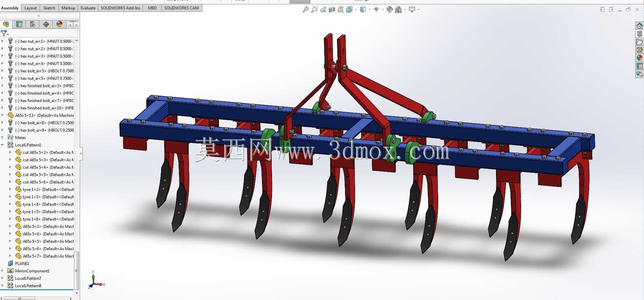The image size is (644, 300).
Task: Click the expand-right panel window icon
Action: tap(611, 9)
